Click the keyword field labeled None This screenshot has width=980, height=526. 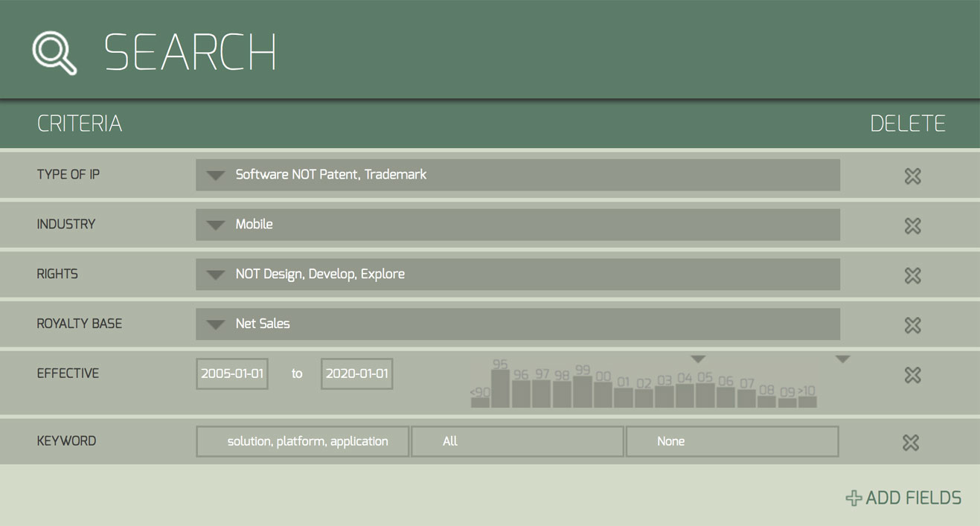[732, 441]
